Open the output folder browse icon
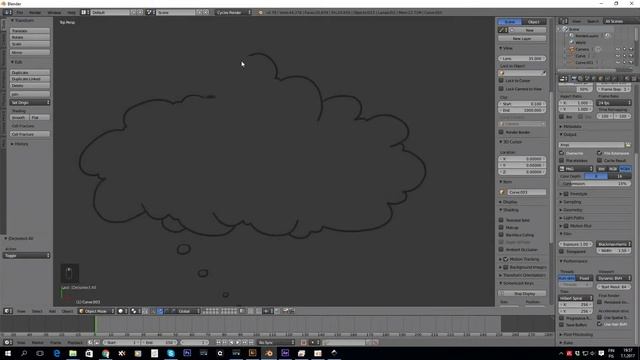Viewport: 640px width, 360px height. click(x=628, y=145)
